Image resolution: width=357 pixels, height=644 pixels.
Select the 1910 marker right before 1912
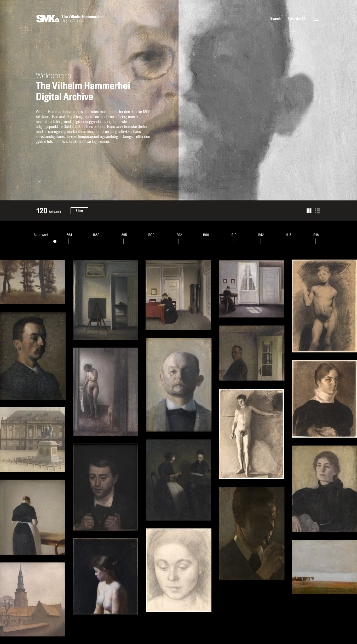tap(233, 235)
